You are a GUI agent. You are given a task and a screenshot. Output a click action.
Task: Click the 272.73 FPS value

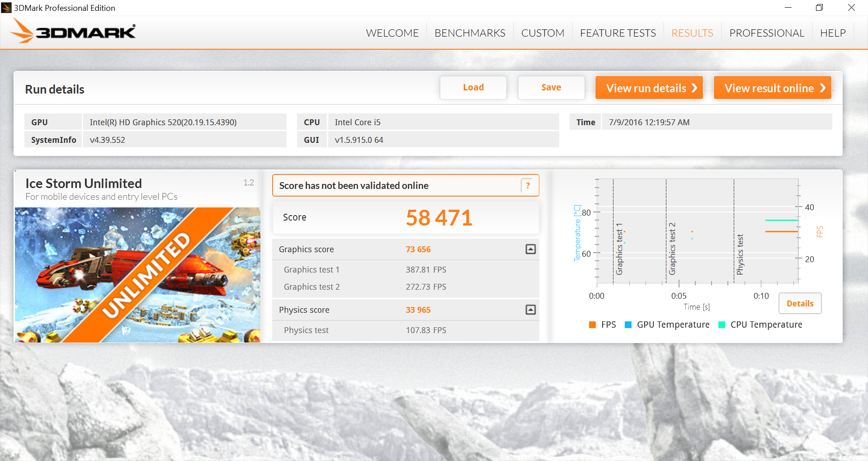tap(426, 287)
